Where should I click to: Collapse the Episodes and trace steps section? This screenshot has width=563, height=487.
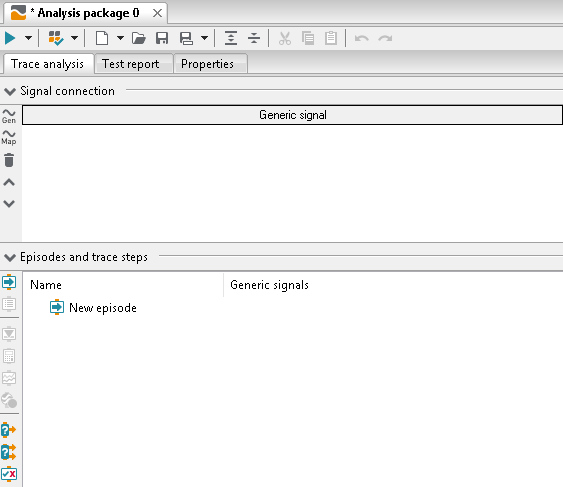10,257
